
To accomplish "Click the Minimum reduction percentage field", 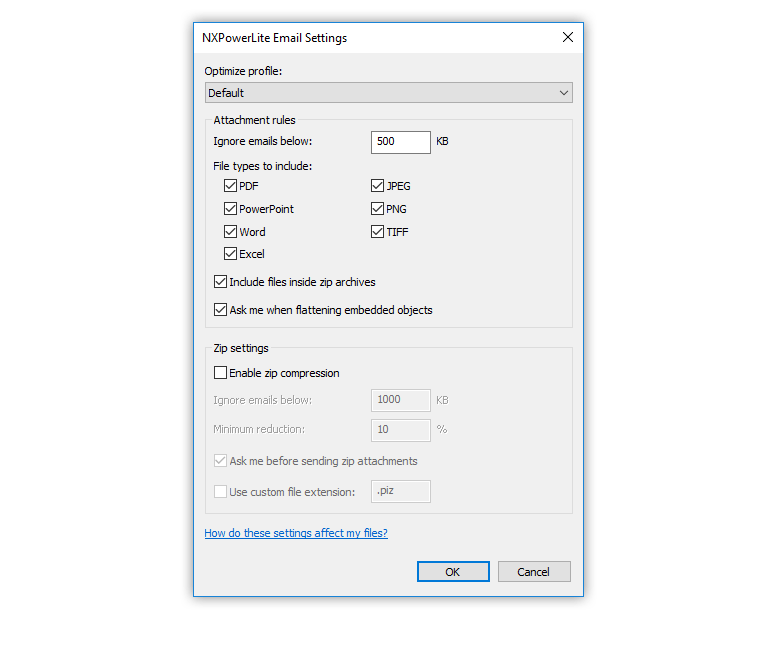I will [x=401, y=430].
